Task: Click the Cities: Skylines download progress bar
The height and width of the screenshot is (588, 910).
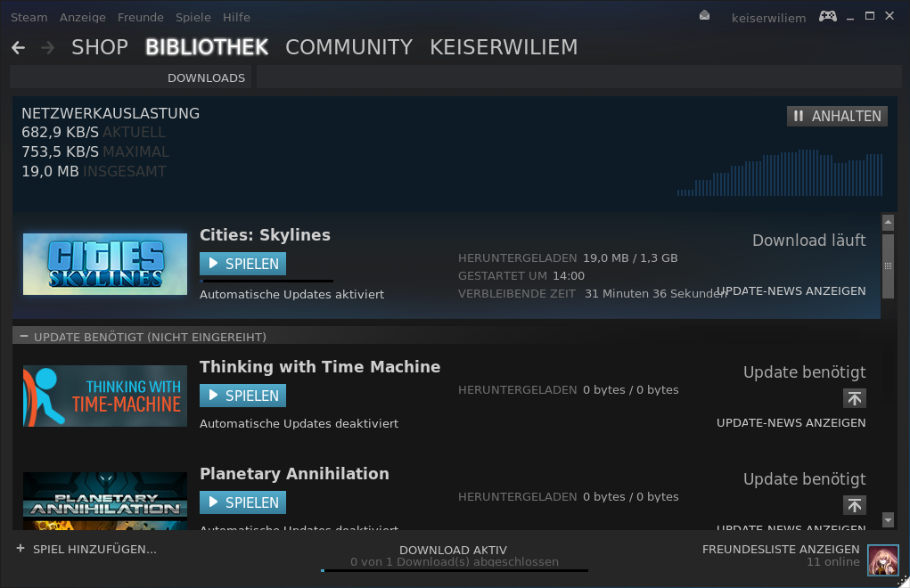Action: click(266, 282)
